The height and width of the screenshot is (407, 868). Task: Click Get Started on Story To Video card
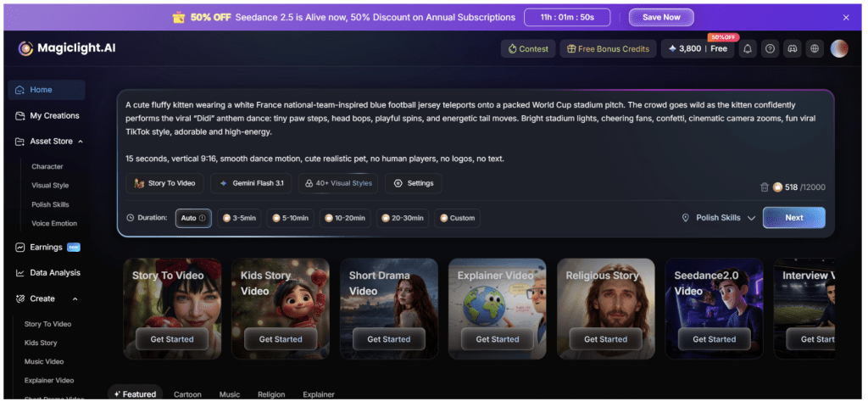(x=172, y=339)
